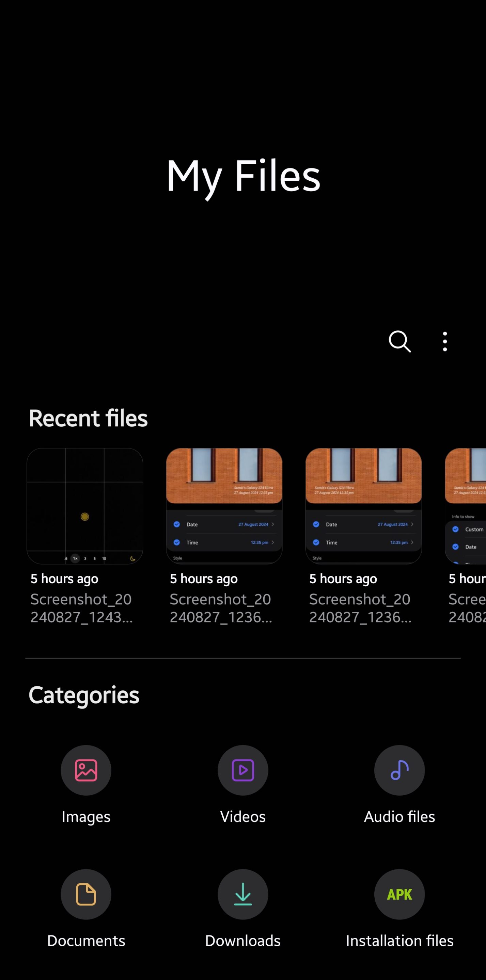
Task: Open the Documents category icon
Action: click(86, 894)
